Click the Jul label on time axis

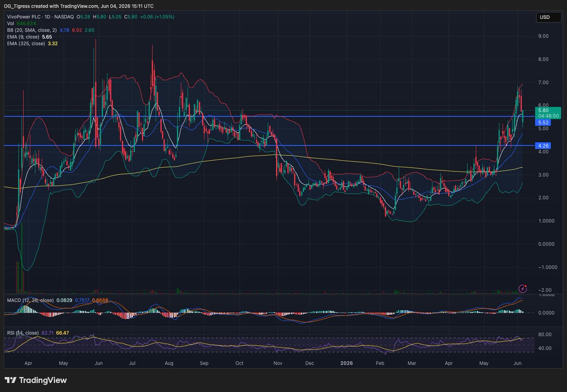(132, 364)
